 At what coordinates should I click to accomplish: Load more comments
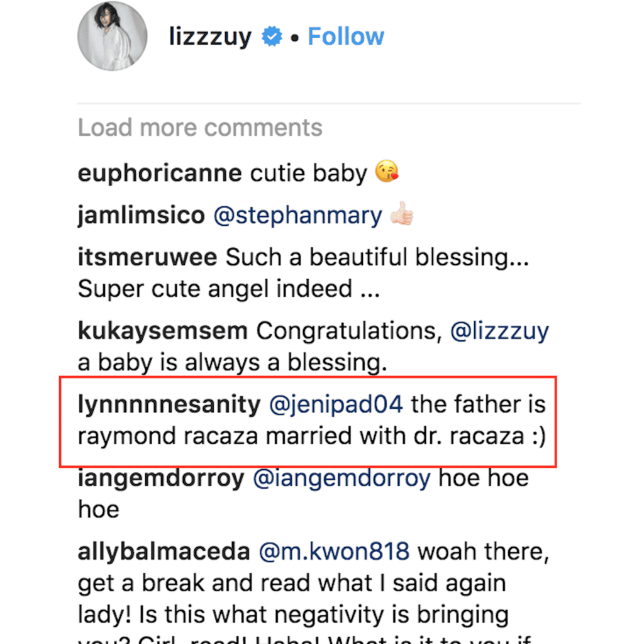pyautogui.click(x=199, y=128)
